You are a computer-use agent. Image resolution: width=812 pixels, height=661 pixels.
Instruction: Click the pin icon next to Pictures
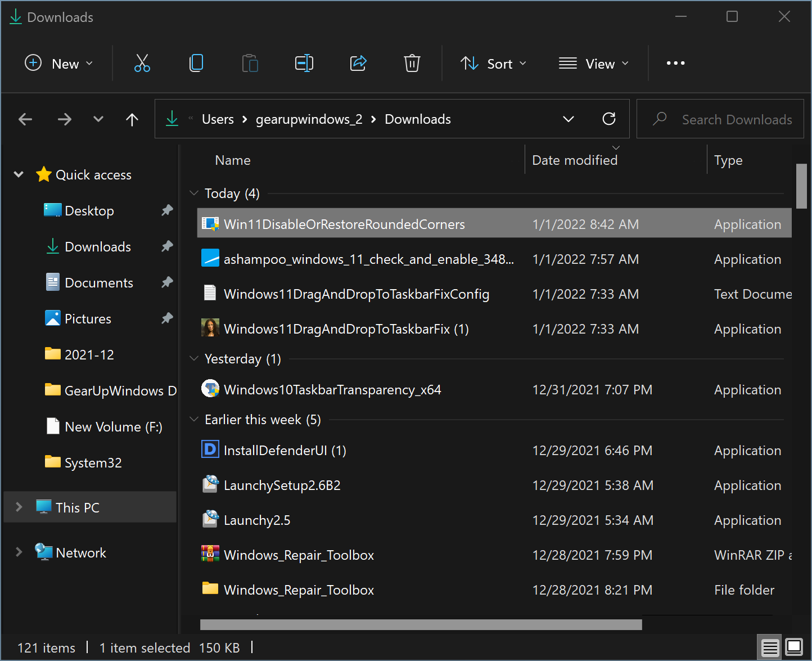[x=167, y=318]
